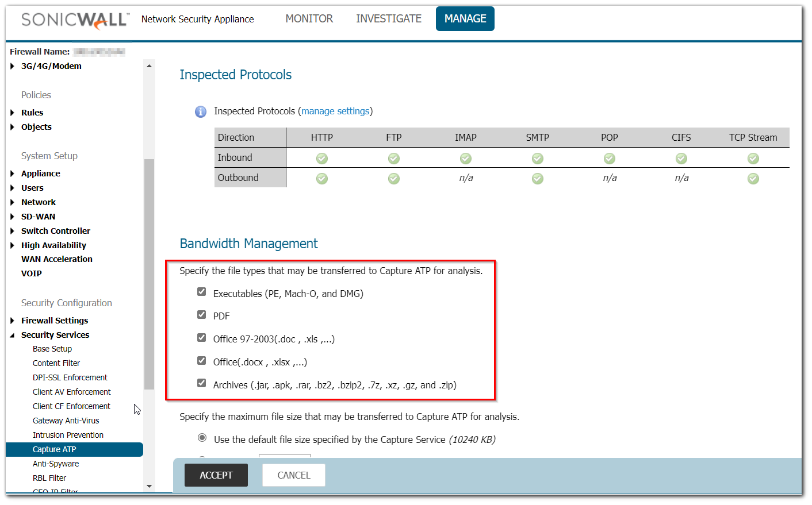
Task: Toggle the PDF checkbox
Action: tap(201, 315)
